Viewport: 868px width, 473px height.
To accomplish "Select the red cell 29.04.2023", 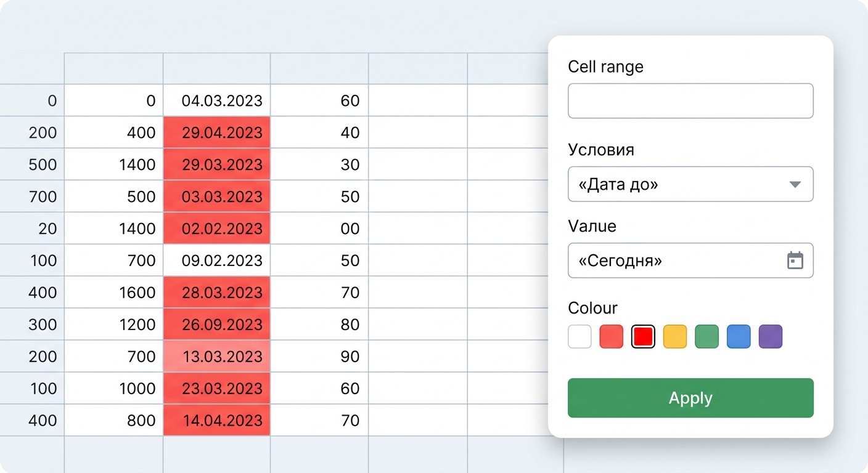I will 216,132.
